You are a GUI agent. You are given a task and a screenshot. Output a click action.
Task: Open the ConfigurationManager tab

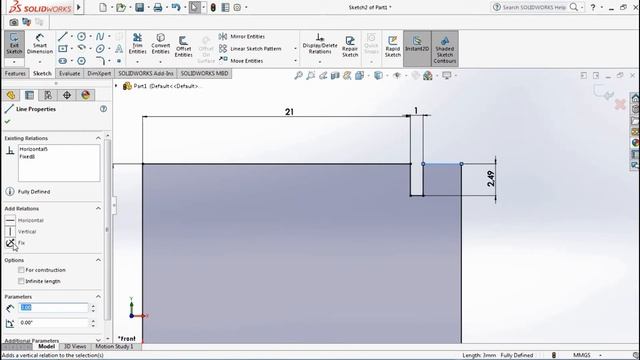(x=48, y=95)
